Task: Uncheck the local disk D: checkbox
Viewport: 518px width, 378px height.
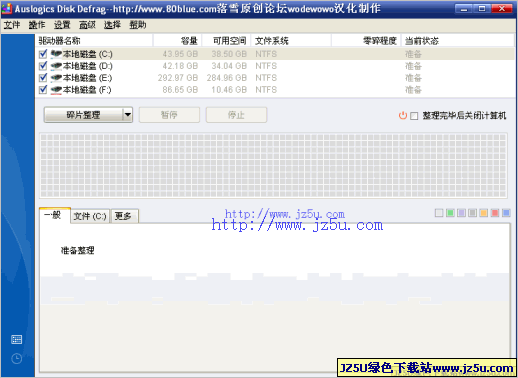Action: [x=43, y=66]
